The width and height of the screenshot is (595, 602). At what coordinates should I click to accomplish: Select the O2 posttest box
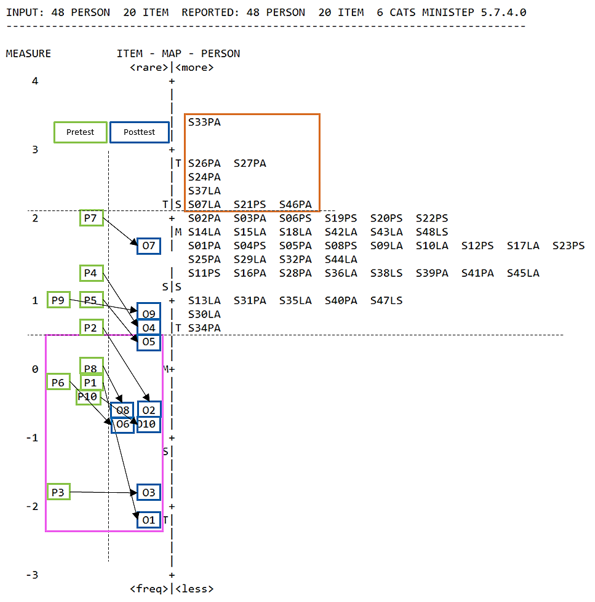tap(149, 410)
